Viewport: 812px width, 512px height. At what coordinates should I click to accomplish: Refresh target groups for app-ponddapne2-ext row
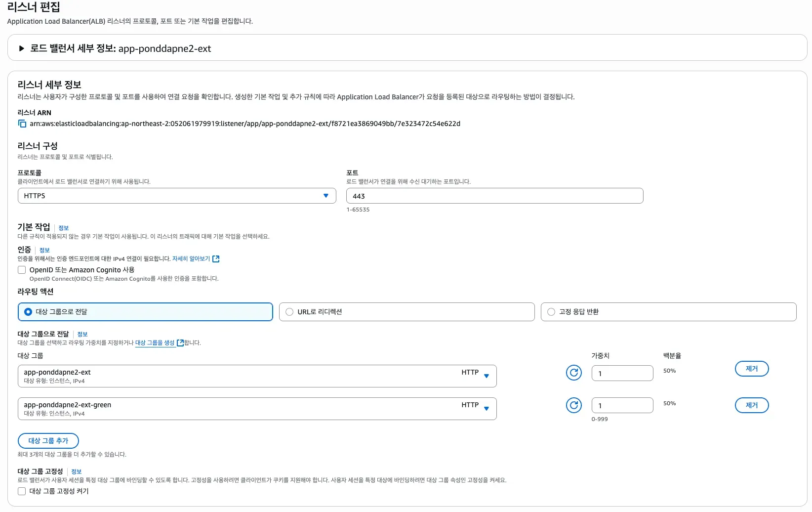(x=573, y=373)
